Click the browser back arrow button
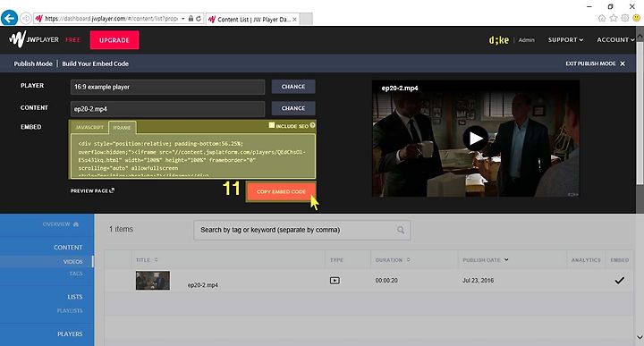Screen dimensions: 644x346 [x=9, y=18]
